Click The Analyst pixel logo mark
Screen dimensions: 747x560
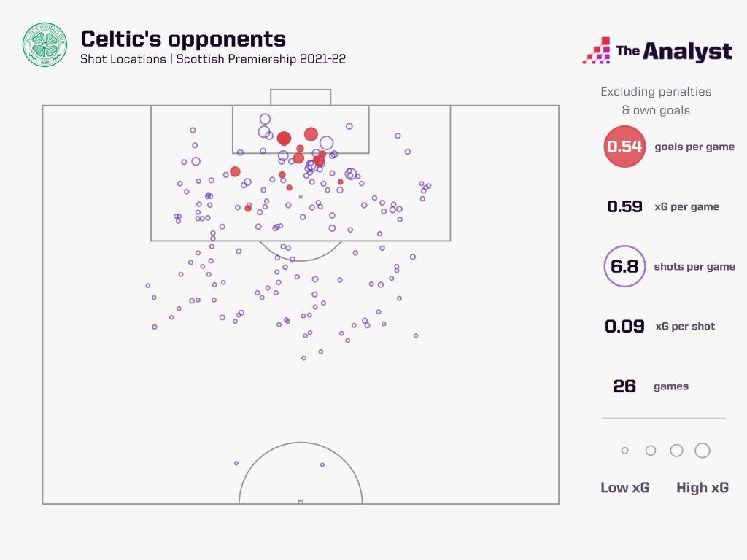pos(597,52)
